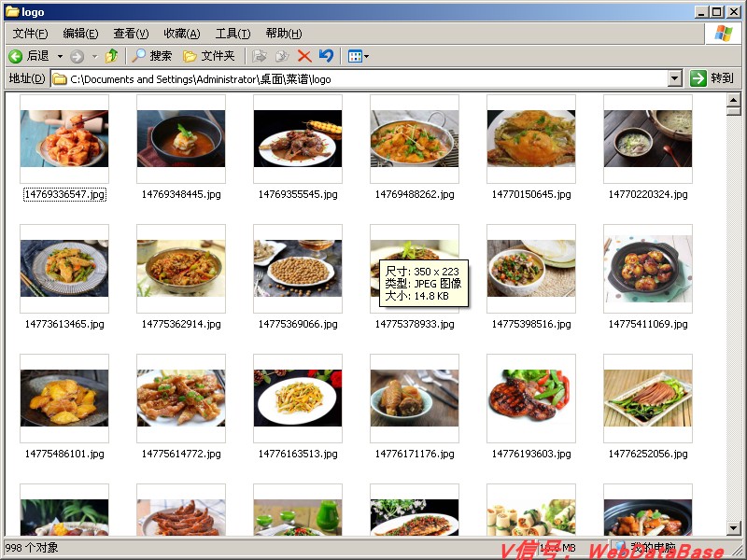Select thumbnail 14775411069.jpg
The width and height of the screenshot is (747, 560).
point(648,269)
